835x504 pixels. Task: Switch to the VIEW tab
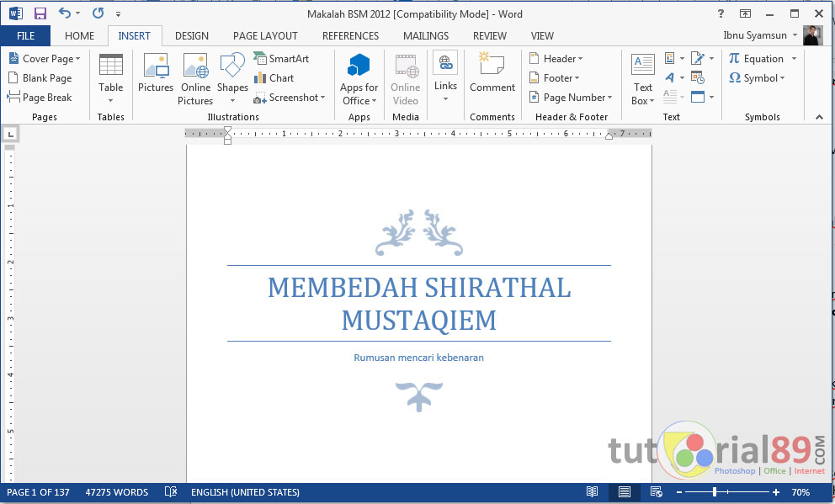tap(542, 35)
